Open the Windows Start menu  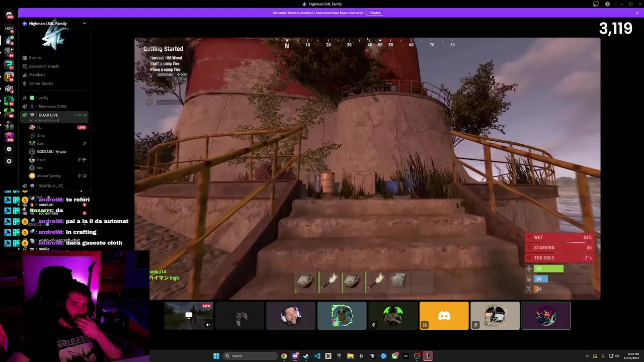point(216,356)
